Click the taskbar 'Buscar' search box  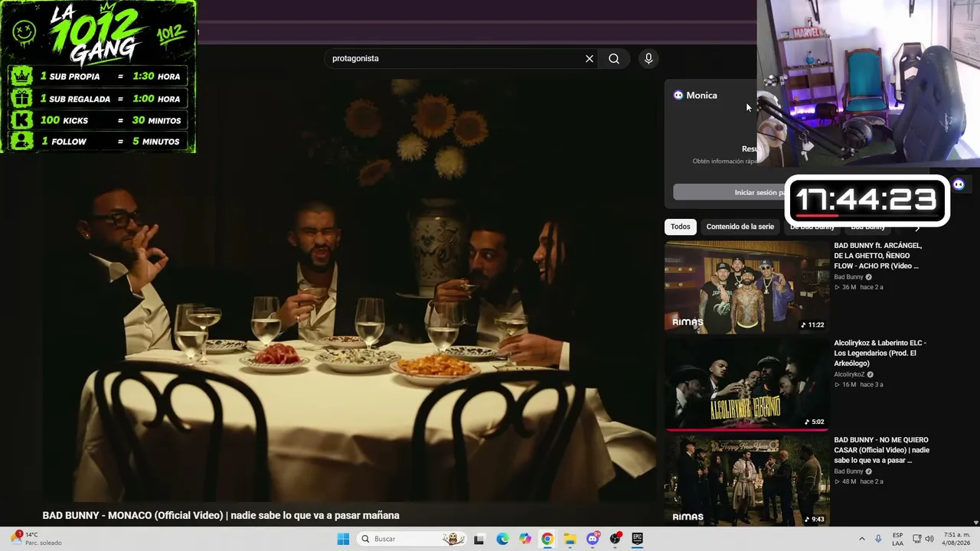click(412, 539)
